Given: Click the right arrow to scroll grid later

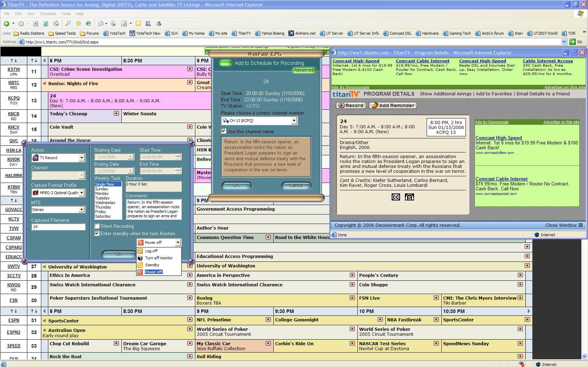Looking at the screenshot, I should 528,311.
